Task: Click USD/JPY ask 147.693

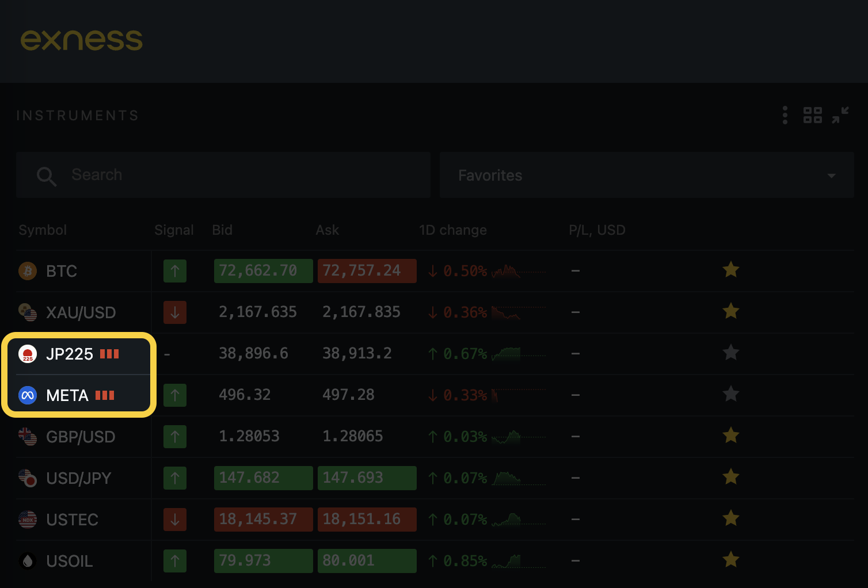Action: pos(367,478)
